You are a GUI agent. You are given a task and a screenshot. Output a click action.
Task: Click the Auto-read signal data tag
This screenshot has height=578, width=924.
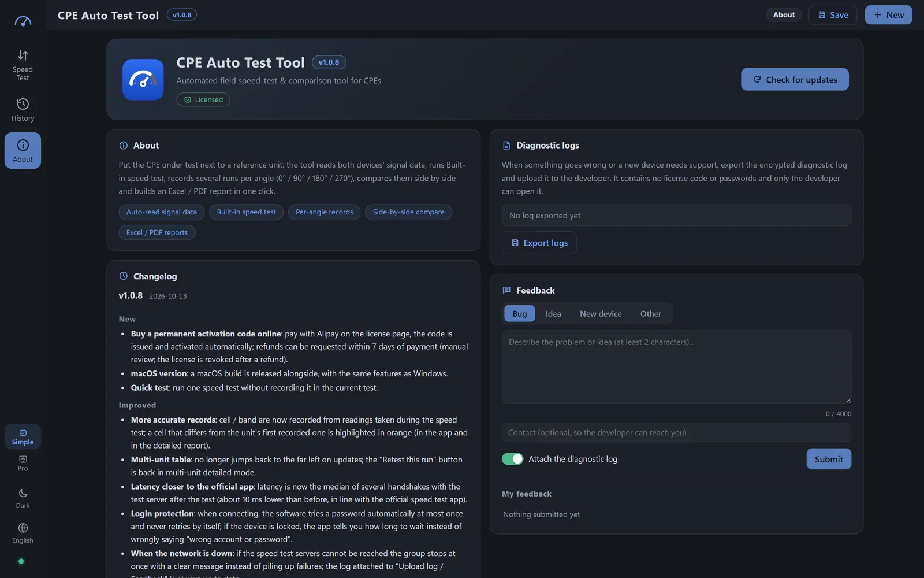(162, 212)
